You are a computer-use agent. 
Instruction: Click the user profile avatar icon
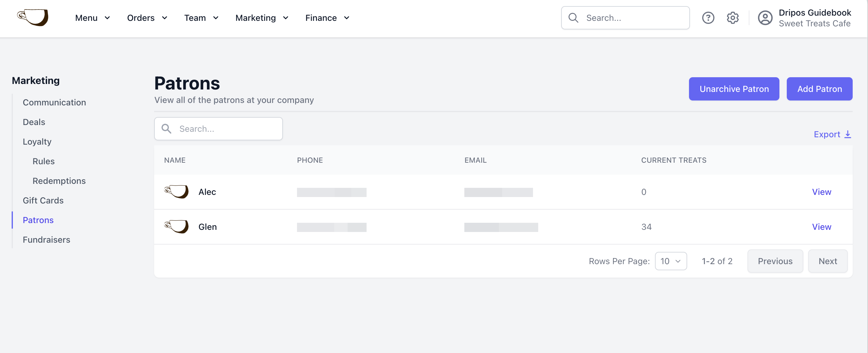coord(765,18)
